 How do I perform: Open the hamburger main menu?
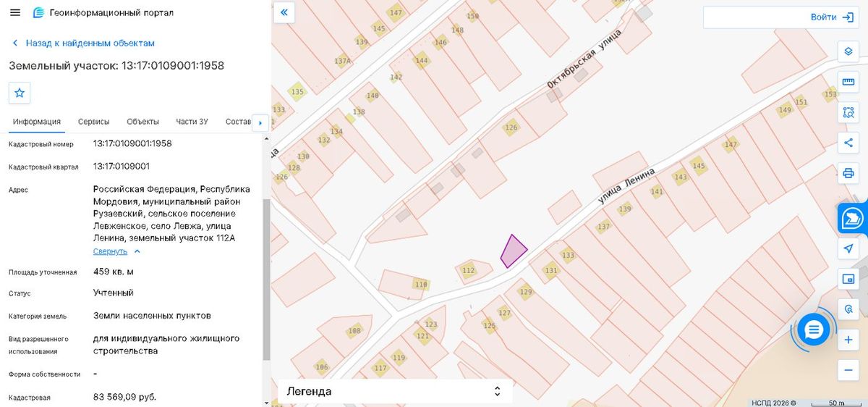[16, 13]
